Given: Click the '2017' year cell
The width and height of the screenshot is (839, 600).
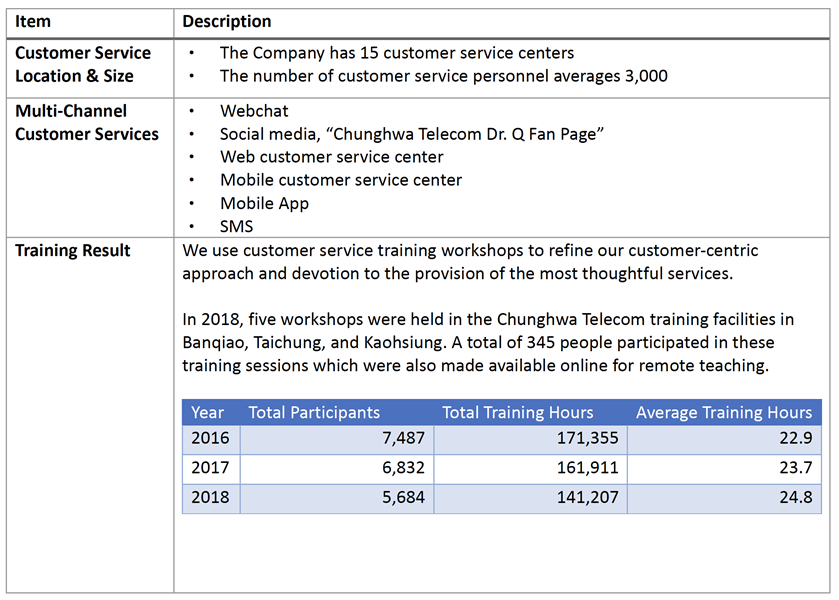Looking at the screenshot, I should click(x=210, y=467).
